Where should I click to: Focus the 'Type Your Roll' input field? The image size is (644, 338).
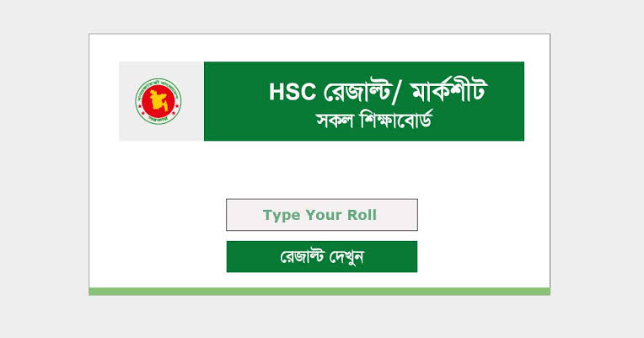(x=322, y=215)
